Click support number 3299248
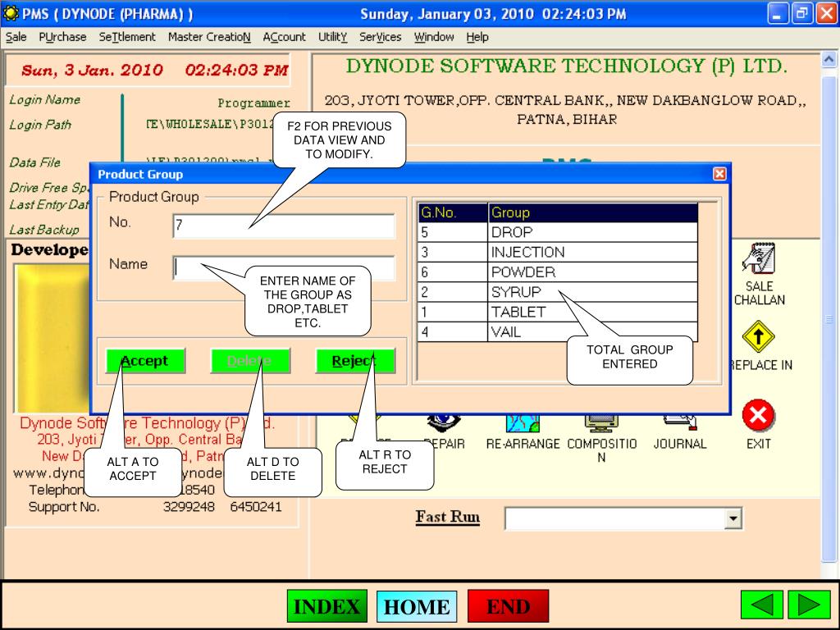Screen dimensions: 840x630 tap(189, 506)
